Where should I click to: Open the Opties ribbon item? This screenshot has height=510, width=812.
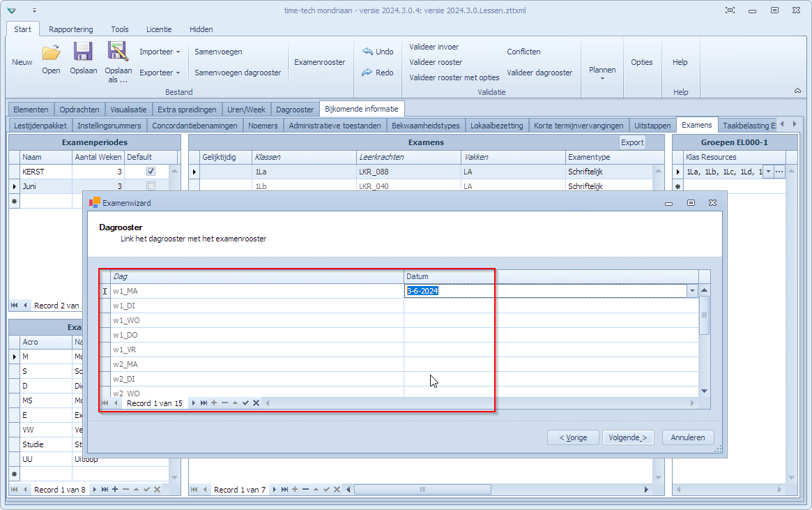click(x=642, y=61)
